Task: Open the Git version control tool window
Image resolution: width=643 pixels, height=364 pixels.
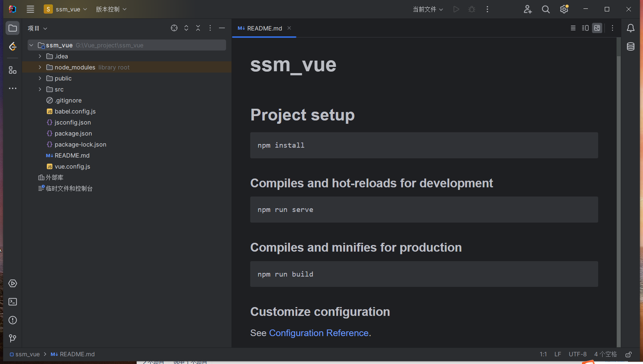Action: [12, 338]
